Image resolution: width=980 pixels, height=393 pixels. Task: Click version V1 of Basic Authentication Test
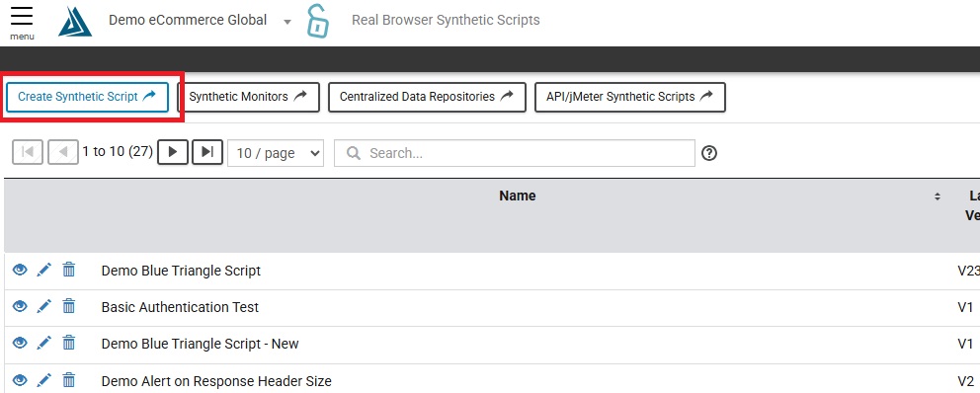(965, 307)
